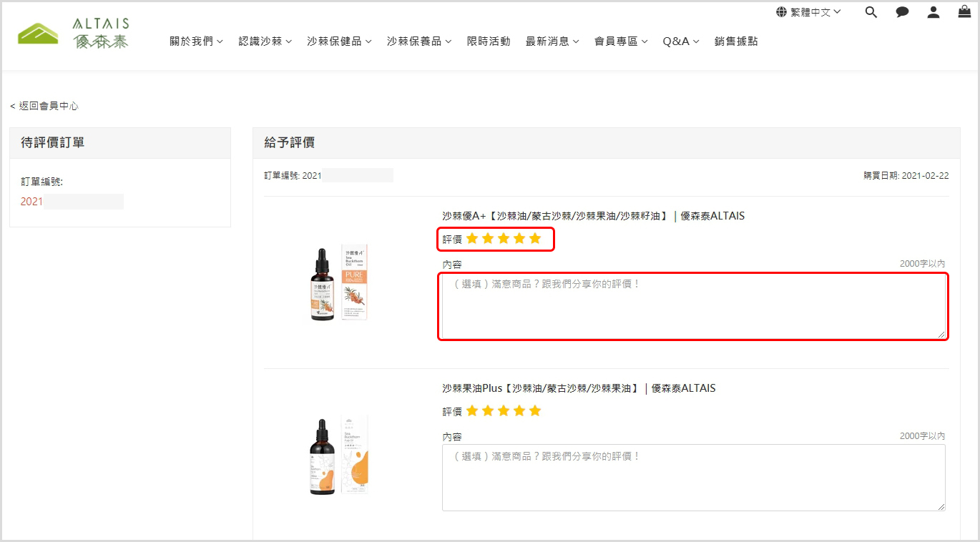Expand the 關於我們 menu
Image resolution: width=980 pixels, height=542 pixels.
pos(196,41)
